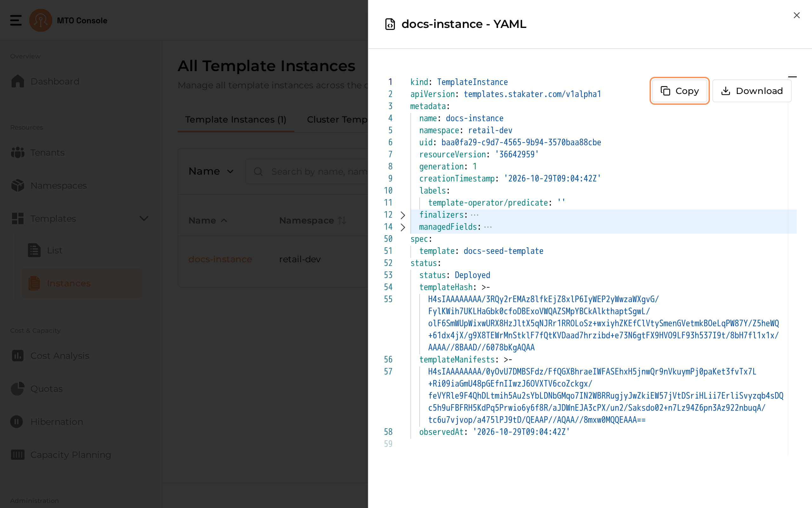Click the retail-dev namespace cell

300,259
